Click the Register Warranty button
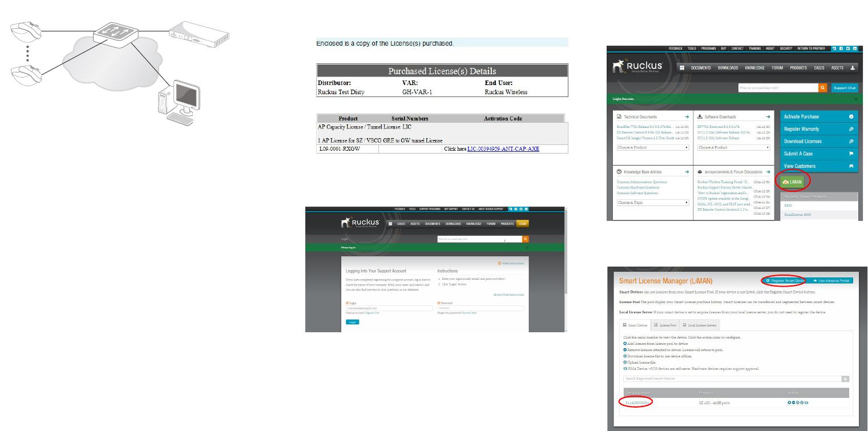868x431 pixels. point(819,129)
